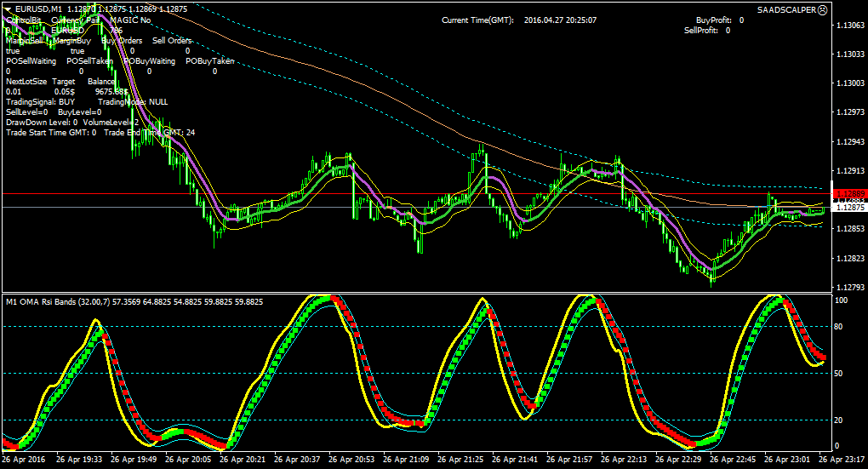Click the Current Time(GMT) readout
Viewport: 868px width, 469px height.
point(519,20)
